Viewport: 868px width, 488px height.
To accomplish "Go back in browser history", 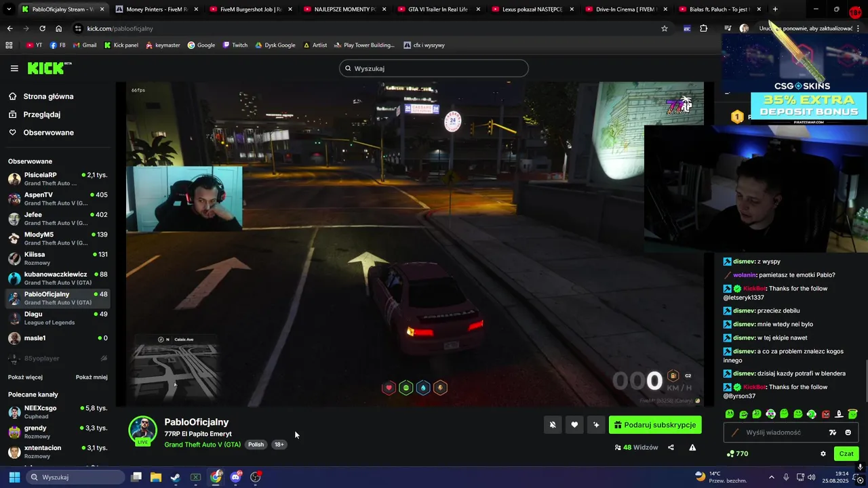I will click(9, 28).
